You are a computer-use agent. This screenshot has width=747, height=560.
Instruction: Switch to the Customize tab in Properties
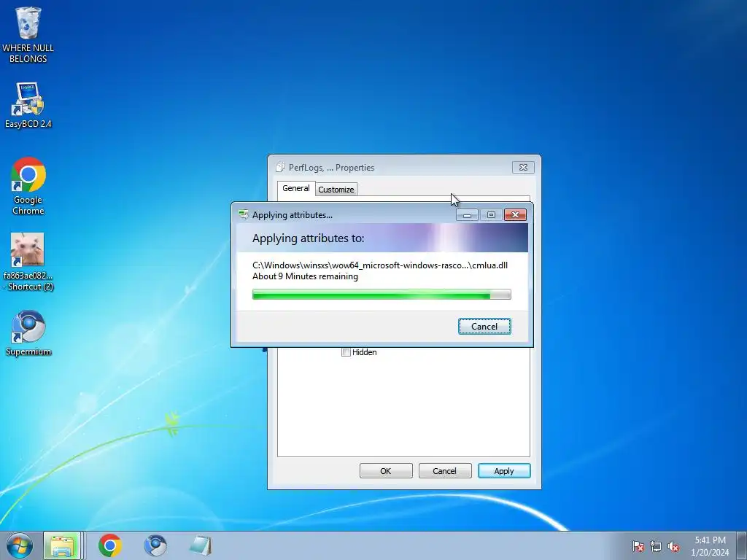tap(336, 190)
